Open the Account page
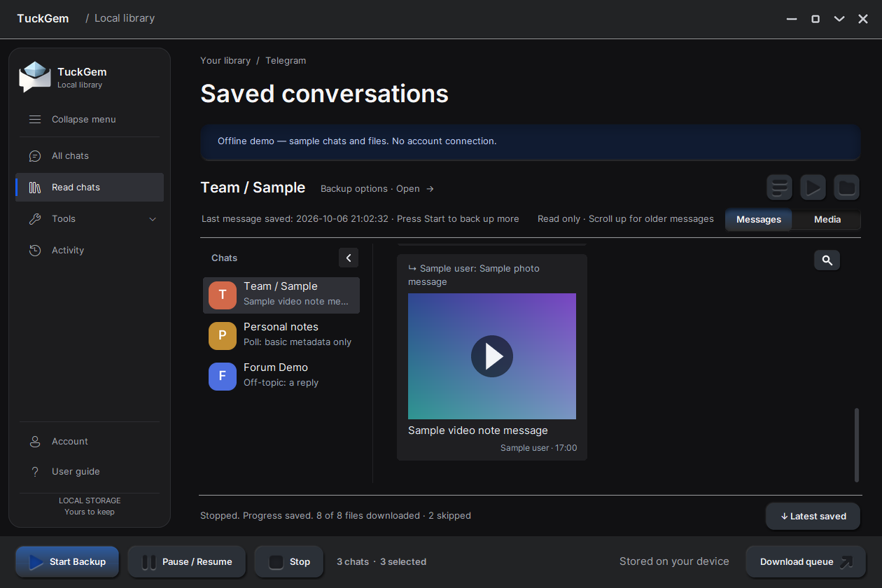 [90, 441]
